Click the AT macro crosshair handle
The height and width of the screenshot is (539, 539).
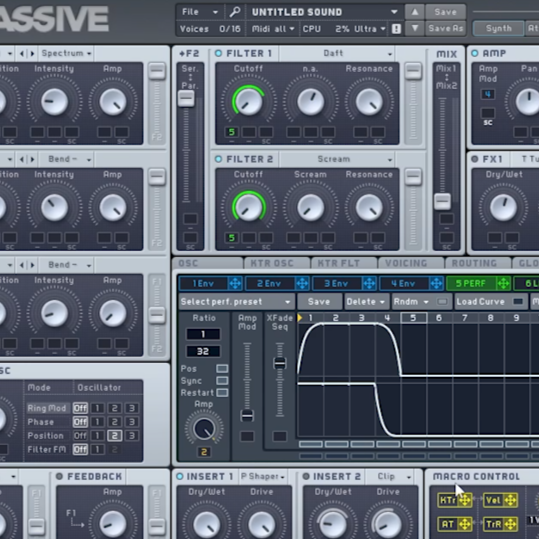click(x=465, y=524)
